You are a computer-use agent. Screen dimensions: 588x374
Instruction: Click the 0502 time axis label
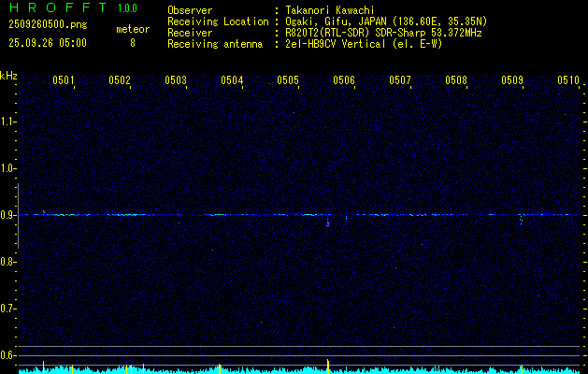[120, 80]
